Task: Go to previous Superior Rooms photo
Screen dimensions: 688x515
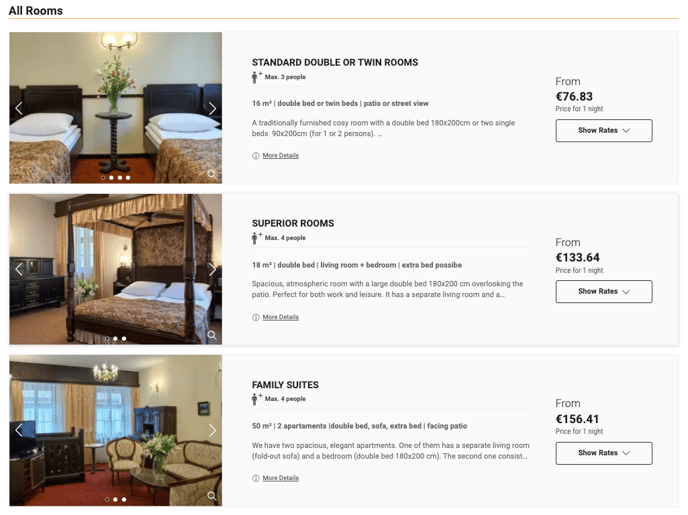Action: tap(19, 269)
